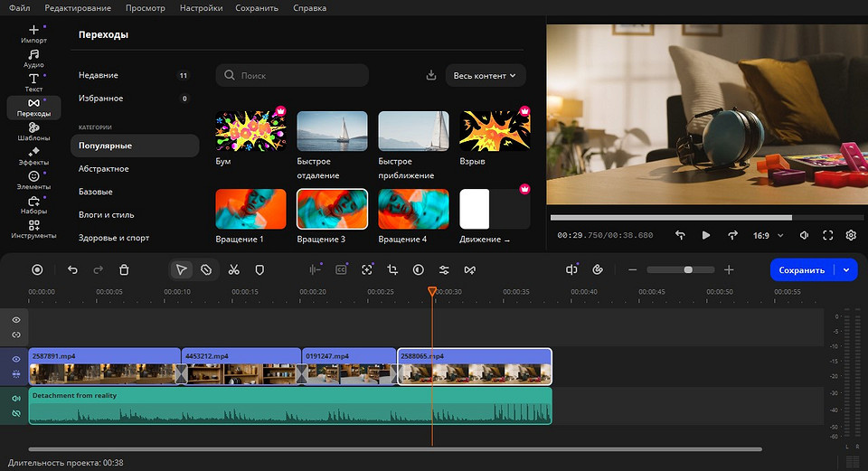This screenshot has width=868, height=471.
Task: Open the Просмотр menu
Action: (145, 8)
